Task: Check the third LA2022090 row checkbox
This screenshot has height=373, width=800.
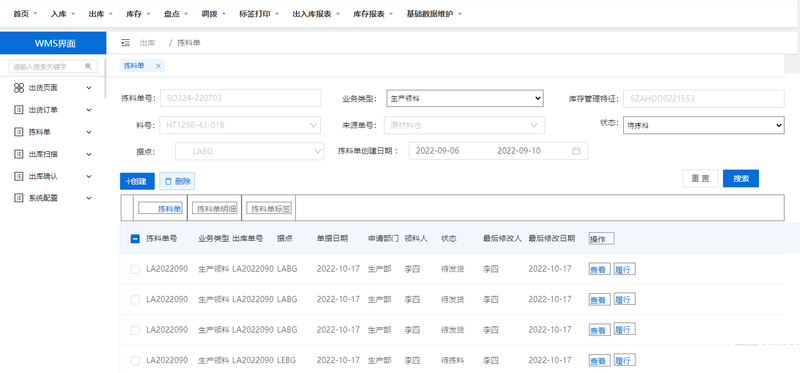Action: [x=135, y=330]
